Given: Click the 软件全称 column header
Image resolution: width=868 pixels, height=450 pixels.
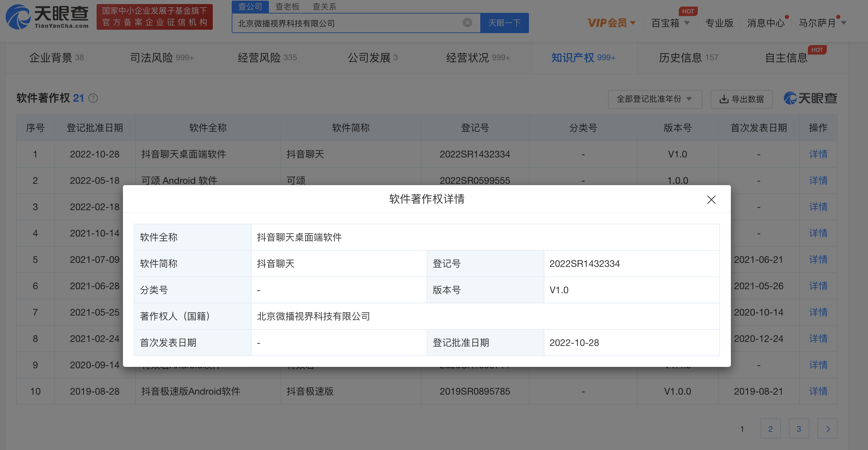Looking at the screenshot, I should [x=208, y=128].
